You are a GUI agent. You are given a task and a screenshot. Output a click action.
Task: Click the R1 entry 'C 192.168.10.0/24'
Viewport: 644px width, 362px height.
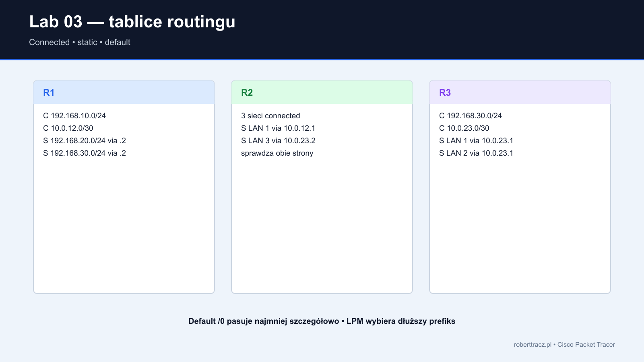click(74, 116)
